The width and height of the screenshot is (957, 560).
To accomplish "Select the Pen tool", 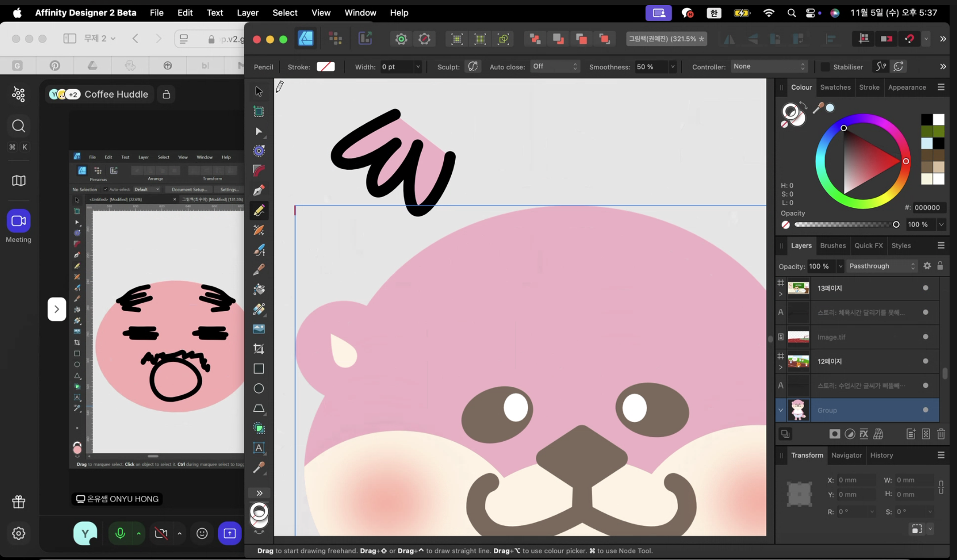I will (x=259, y=190).
